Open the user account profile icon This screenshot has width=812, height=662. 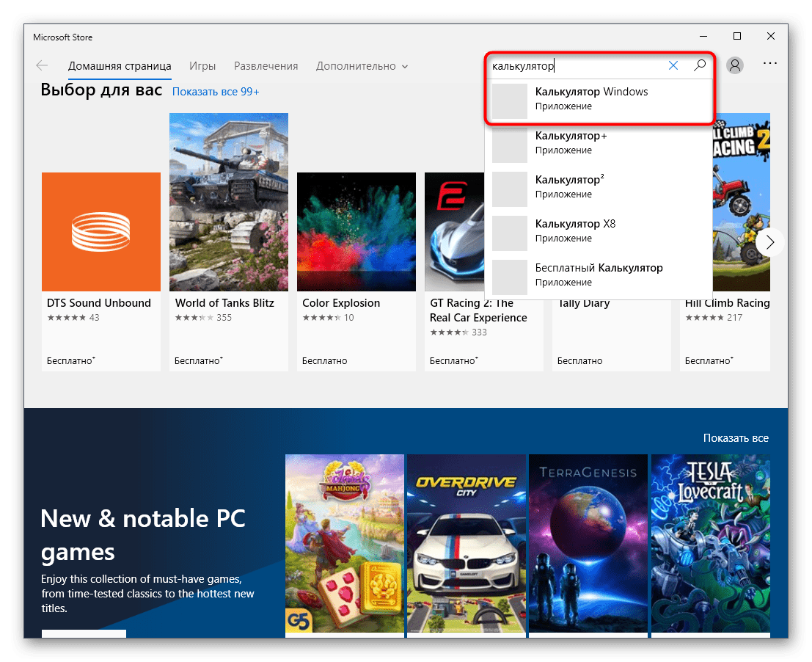point(734,65)
